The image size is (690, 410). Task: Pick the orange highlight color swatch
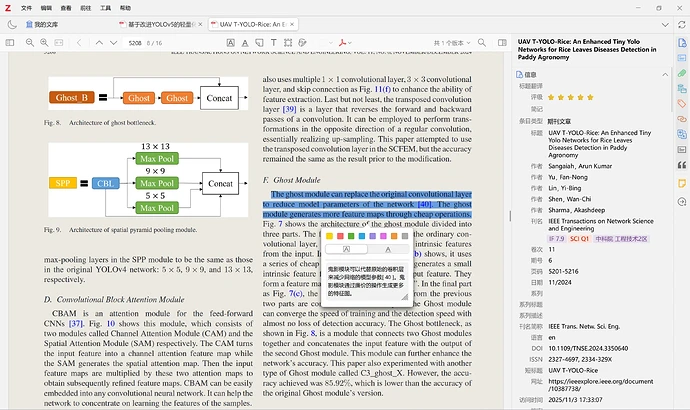pos(394,236)
